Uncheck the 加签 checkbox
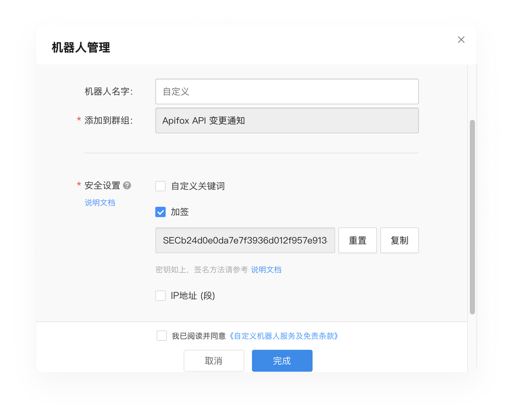This screenshot has height=420, width=513. point(160,212)
